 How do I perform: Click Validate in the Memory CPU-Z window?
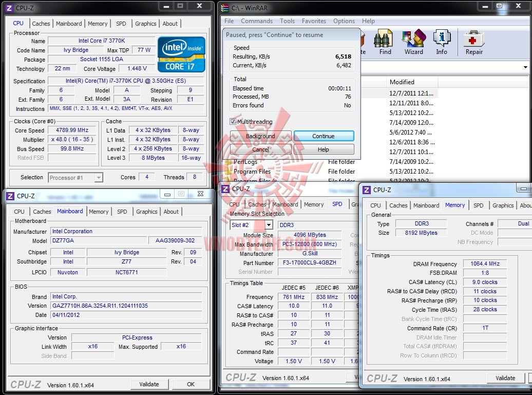505,378
